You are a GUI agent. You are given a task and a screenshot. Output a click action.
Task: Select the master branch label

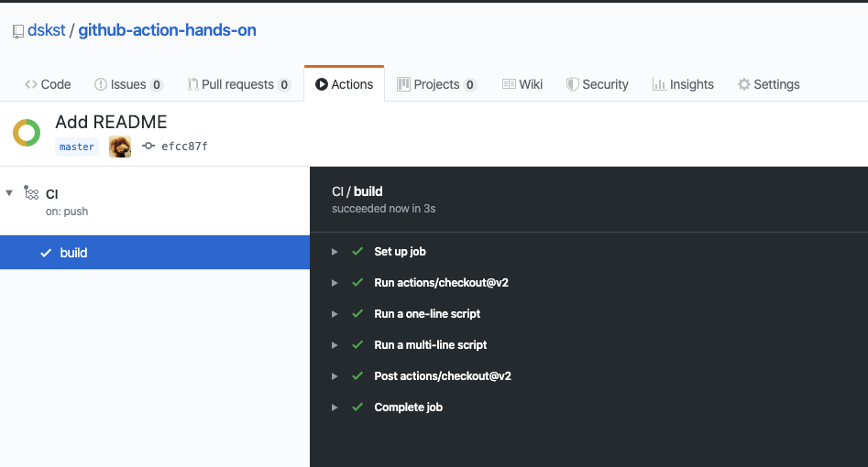pos(77,147)
